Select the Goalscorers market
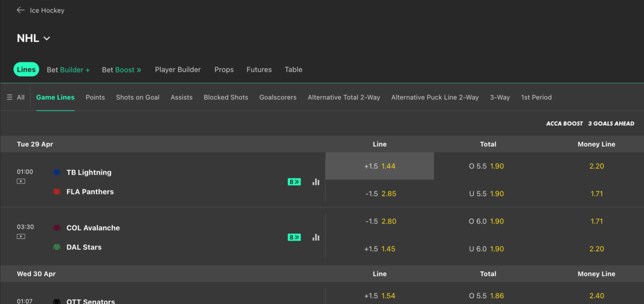 tap(278, 97)
